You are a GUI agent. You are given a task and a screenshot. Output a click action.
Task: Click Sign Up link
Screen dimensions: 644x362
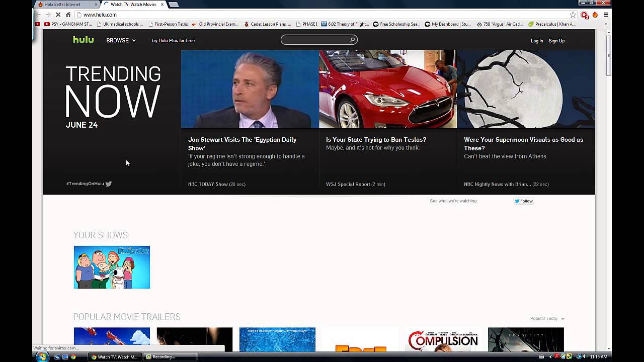click(556, 41)
